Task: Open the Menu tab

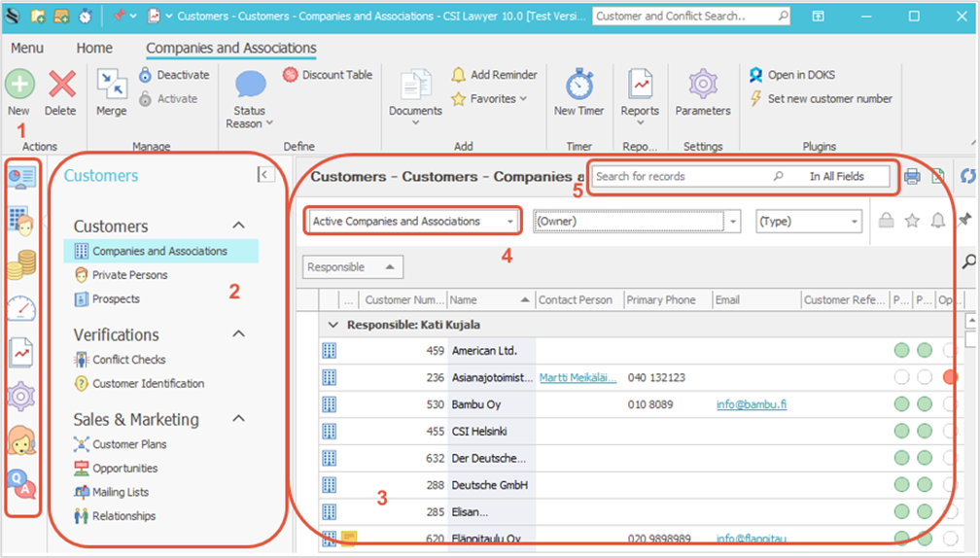Action: 27,48
